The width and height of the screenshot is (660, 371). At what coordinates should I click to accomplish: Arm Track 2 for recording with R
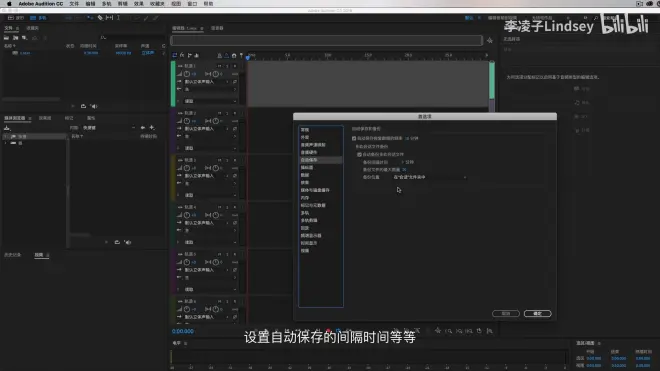(x=235, y=113)
